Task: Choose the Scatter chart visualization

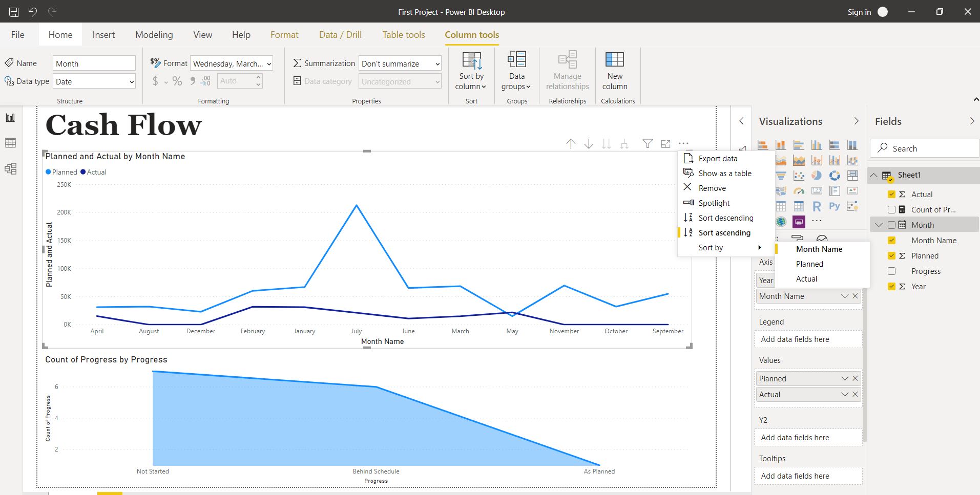Action: tap(799, 176)
